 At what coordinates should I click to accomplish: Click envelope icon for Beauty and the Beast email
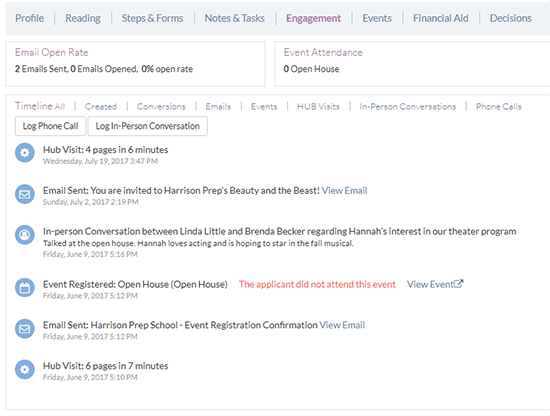pos(25,194)
